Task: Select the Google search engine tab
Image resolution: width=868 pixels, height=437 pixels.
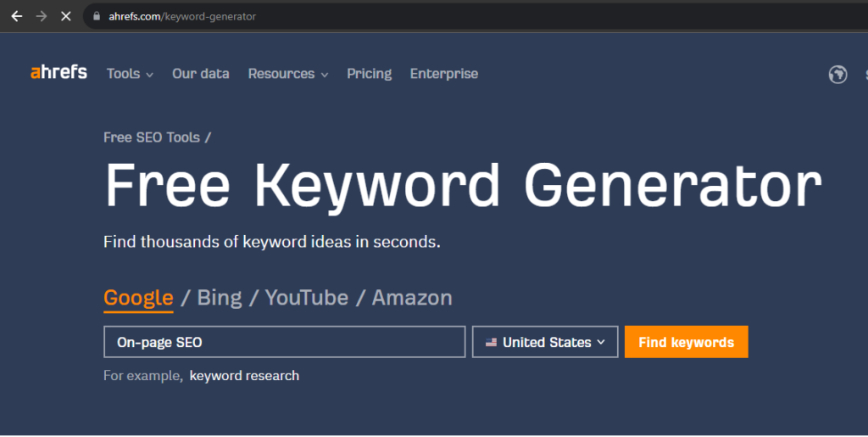Action: [138, 298]
